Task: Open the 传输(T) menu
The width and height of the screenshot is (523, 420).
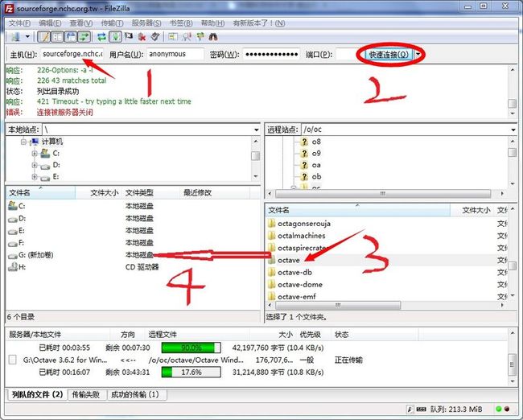Action: 112,23
